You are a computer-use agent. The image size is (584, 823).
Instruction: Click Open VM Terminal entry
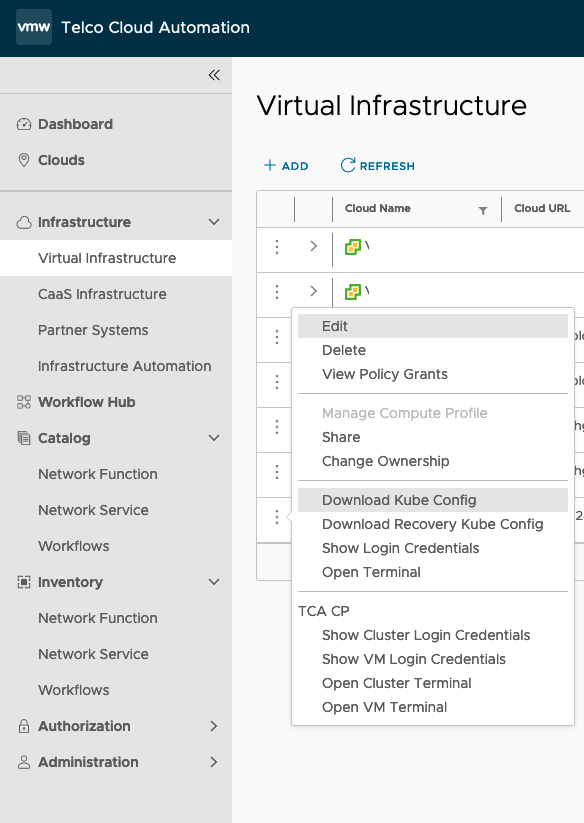pyautogui.click(x=433, y=708)
